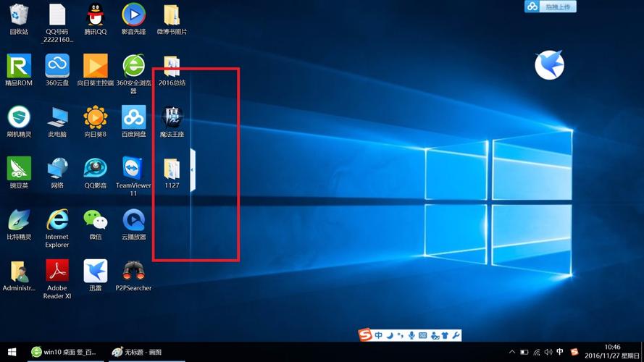The image size is (644, 362).
Task: Click the 精品ROM desktop icon
Action: [x=19, y=70]
